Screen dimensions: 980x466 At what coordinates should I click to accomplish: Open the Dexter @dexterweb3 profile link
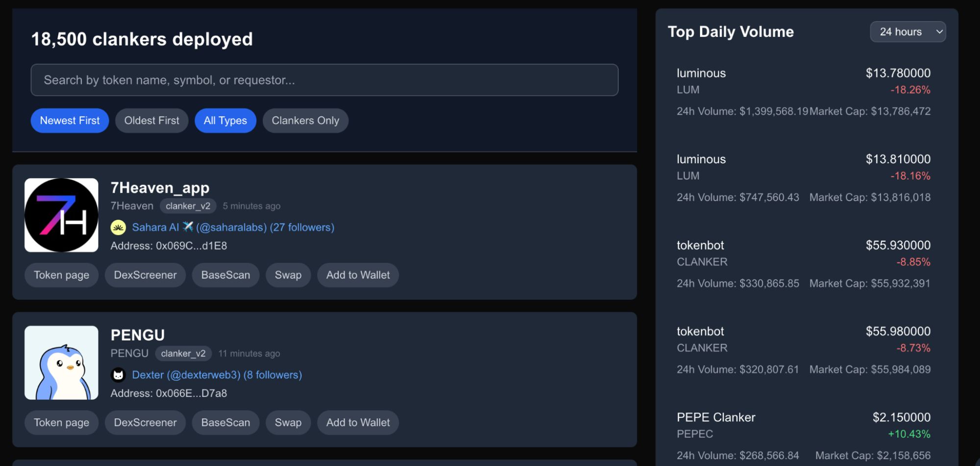coord(217,375)
